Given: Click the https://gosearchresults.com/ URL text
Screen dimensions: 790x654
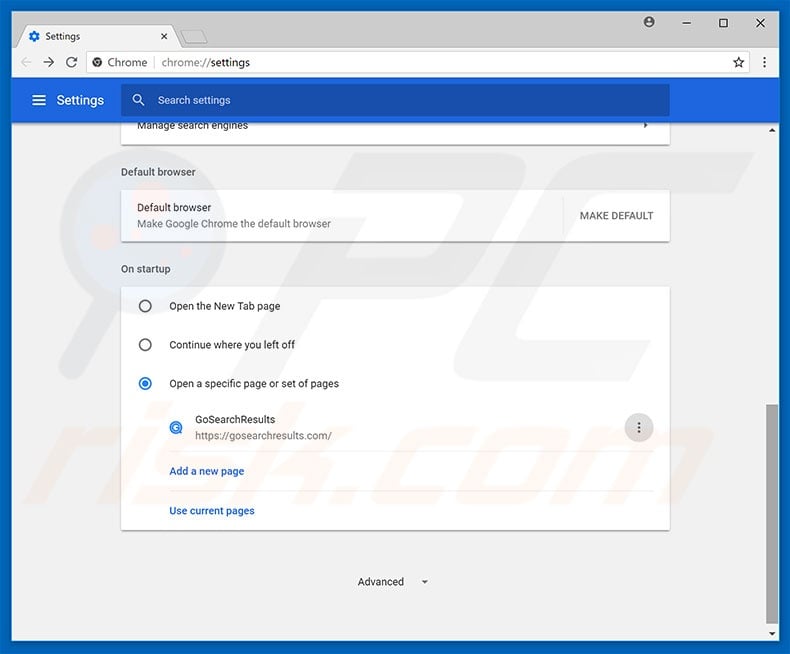Looking at the screenshot, I should [264, 436].
